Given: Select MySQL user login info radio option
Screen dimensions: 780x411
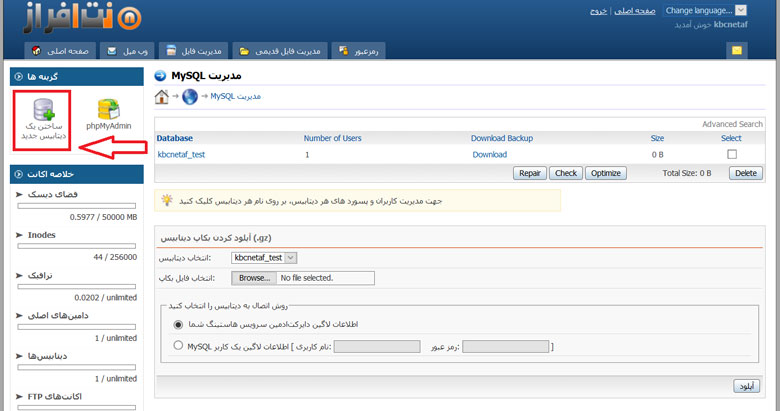Looking at the screenshot, I should (178, 345).
